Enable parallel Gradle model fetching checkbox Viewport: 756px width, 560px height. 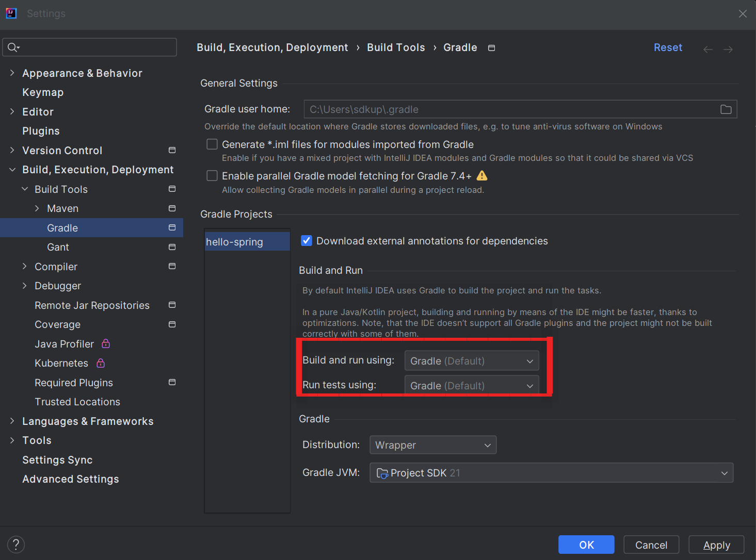pyautogui.click(x=212, y=176)
